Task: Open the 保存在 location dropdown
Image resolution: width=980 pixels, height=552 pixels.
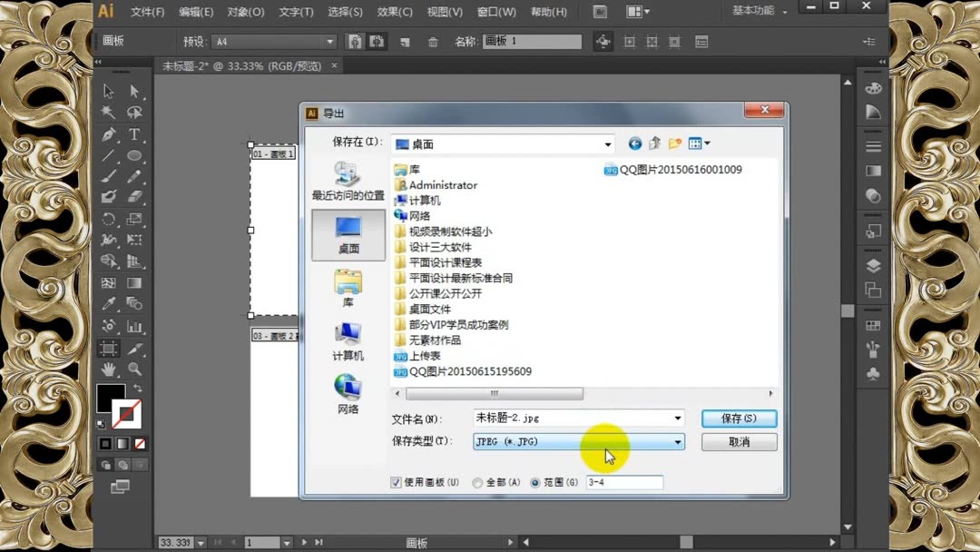Action: point(611,143)
